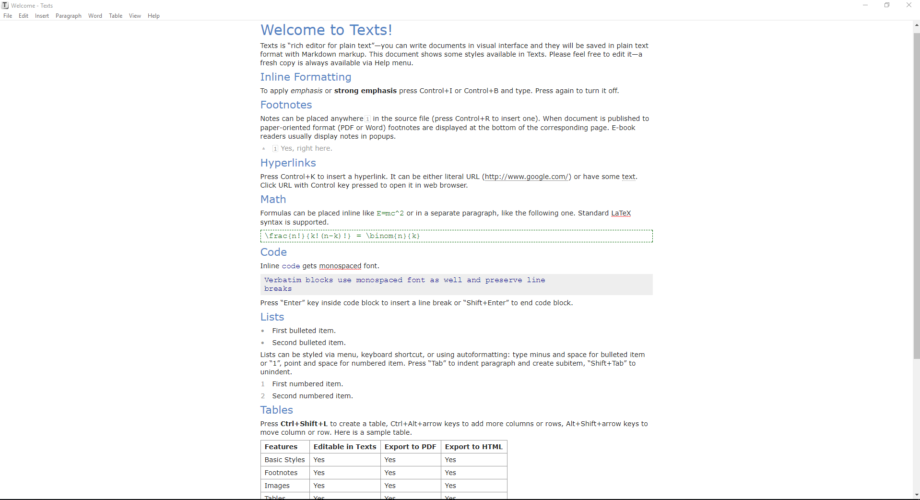Click the underlined word 'LaTeX'
The image size is (920, 500).
click(621, 214)
